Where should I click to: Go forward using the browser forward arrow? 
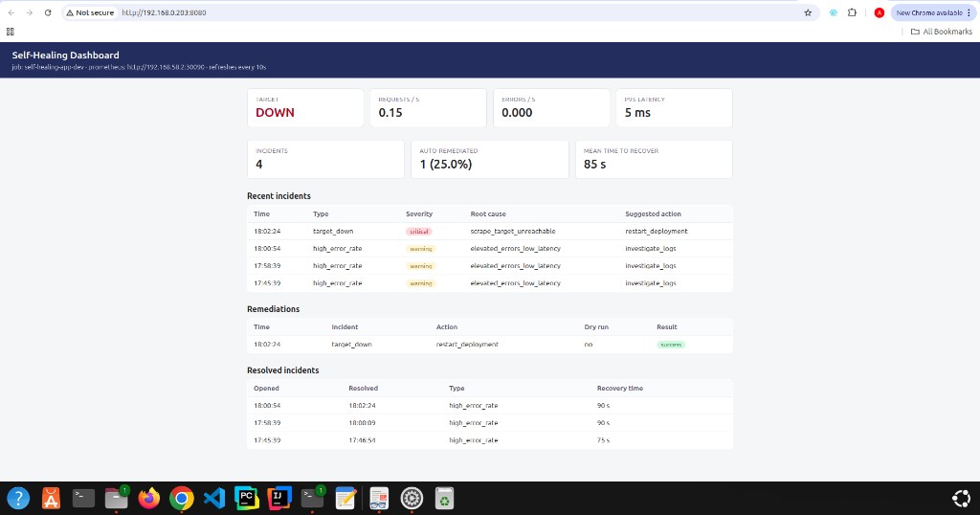(30, 12)
